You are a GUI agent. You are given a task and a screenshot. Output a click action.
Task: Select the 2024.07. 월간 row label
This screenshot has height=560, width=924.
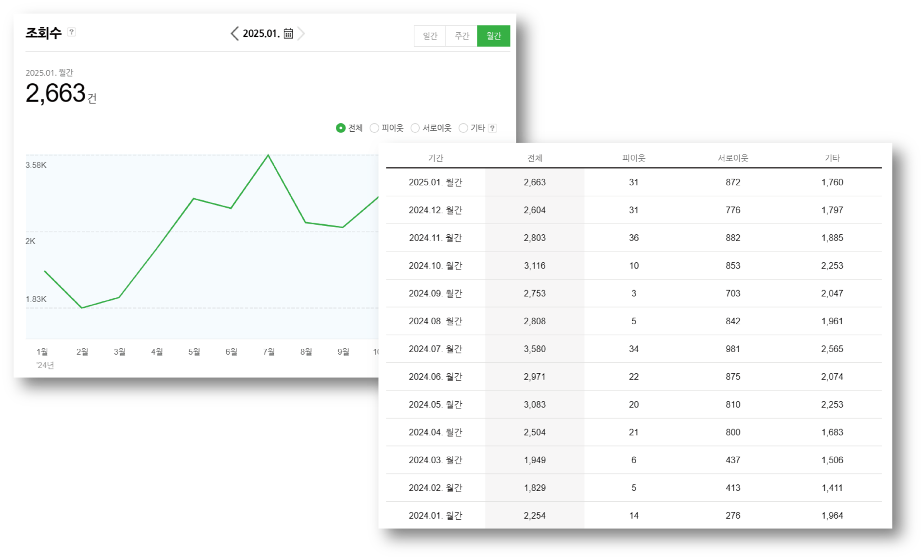click(x=436, y=349)
